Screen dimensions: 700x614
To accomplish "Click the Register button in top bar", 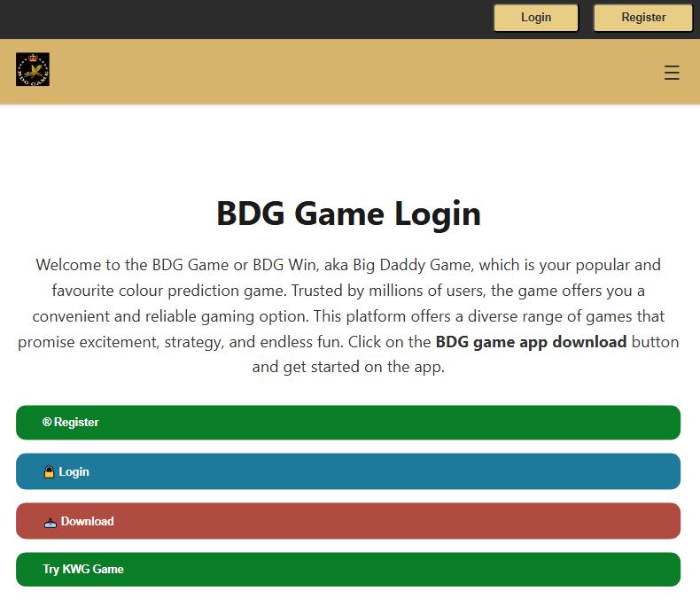I will click(643, 18).
